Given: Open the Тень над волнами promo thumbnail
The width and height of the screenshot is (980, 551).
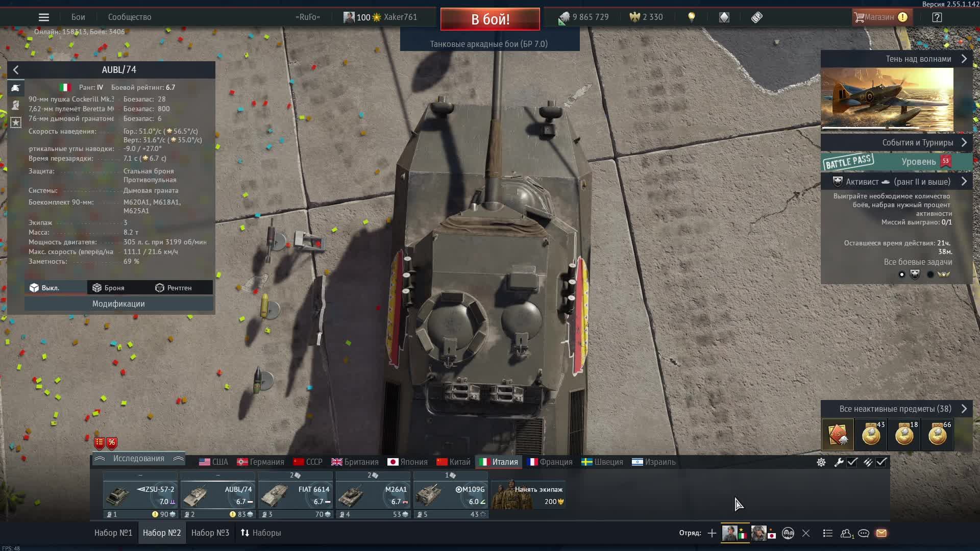Looking at the screenshot, I should coord(887,99).
